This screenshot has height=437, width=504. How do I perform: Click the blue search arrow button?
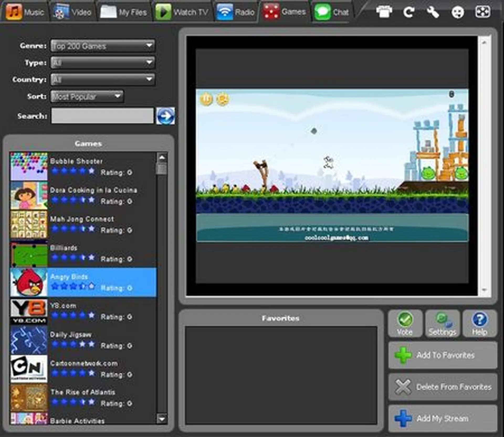point(165,116)
